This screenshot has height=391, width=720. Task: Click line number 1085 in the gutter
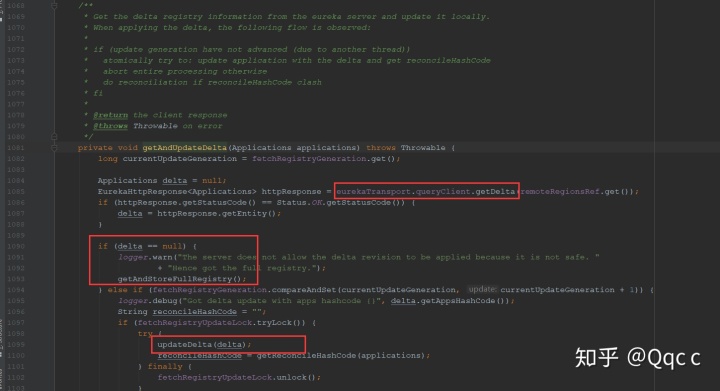pos(16,191)
